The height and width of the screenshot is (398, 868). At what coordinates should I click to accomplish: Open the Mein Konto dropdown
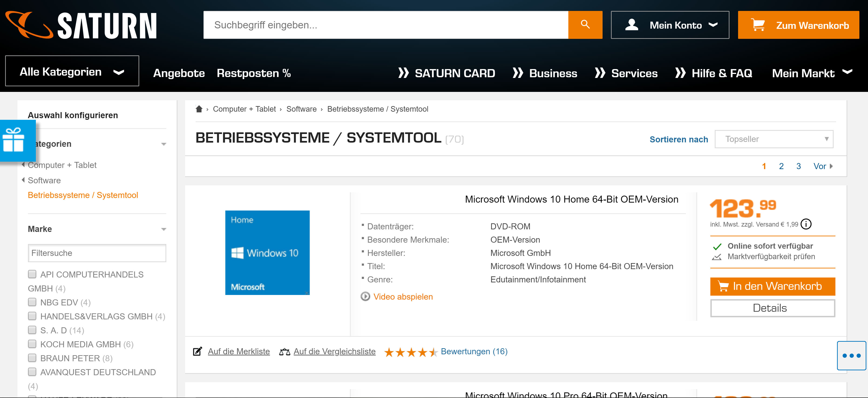click(x=670, y=25)
